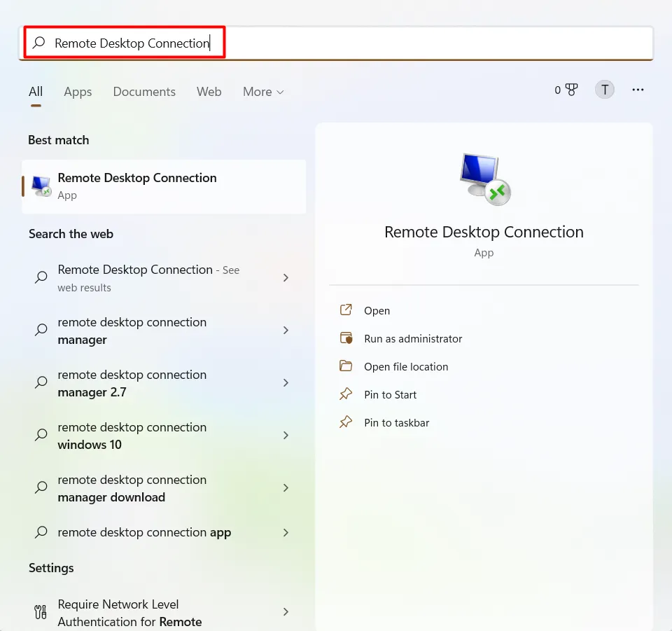Click the Remote Desktop Connection search input field
The image size is (672, 631).
(336, 43)
